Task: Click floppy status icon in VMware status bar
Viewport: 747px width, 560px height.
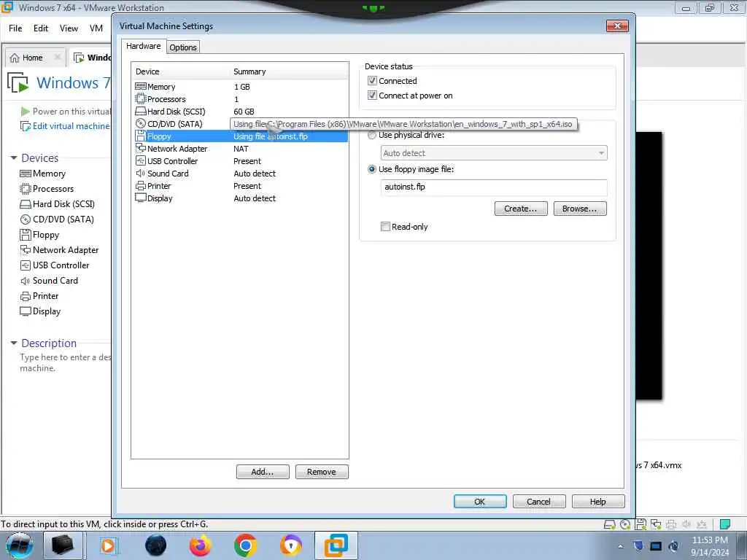Action: tap(640, 524)
